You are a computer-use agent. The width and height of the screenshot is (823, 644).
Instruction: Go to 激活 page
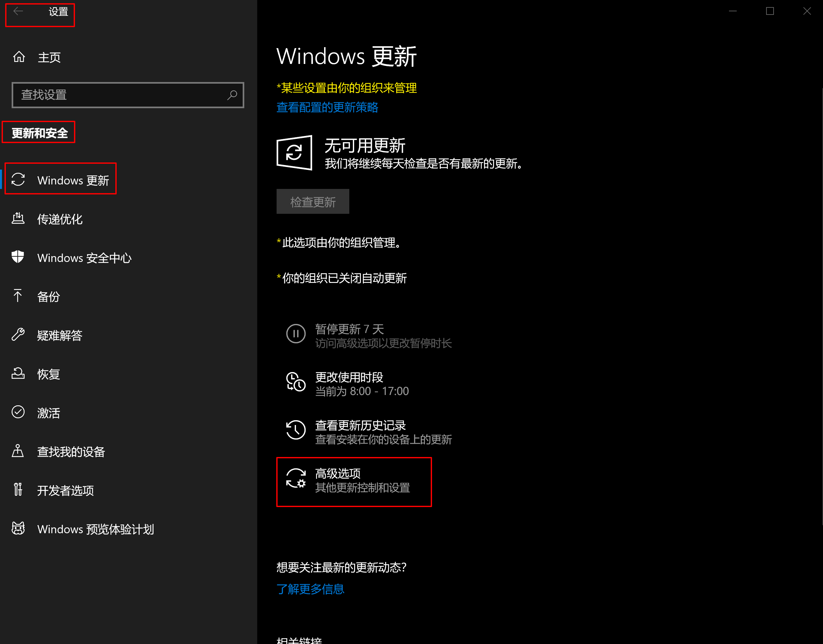pos(128,412)
